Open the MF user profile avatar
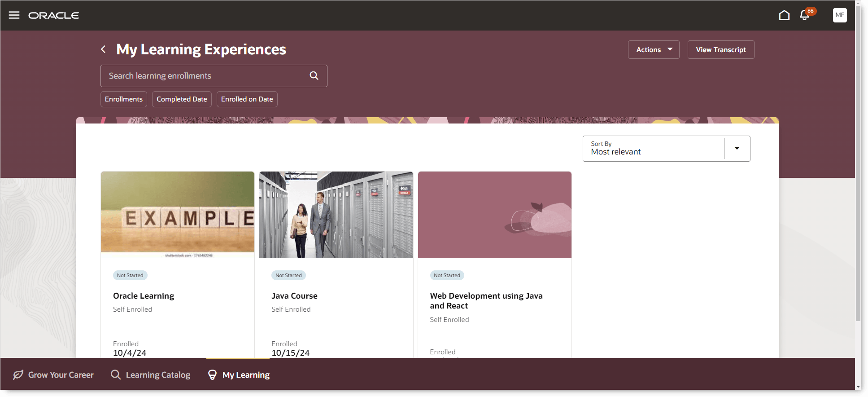Viewport: 868px width, 397px height. 840,15
